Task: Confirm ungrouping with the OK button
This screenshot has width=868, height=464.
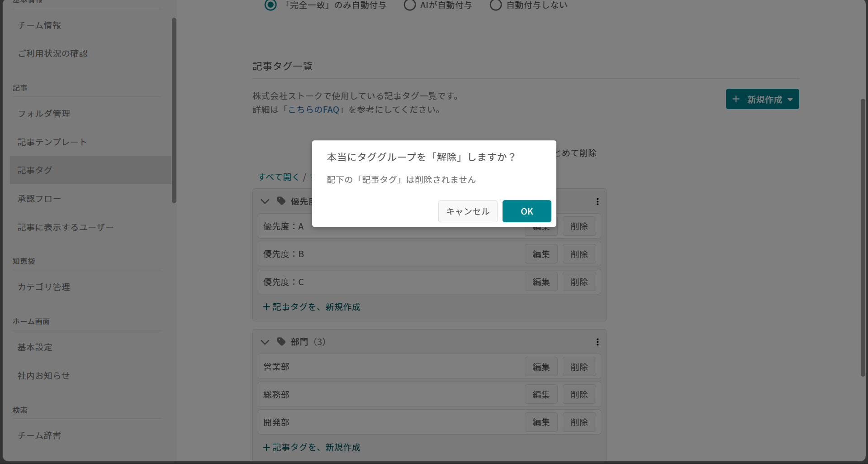Action: click(x=526, y=211)
